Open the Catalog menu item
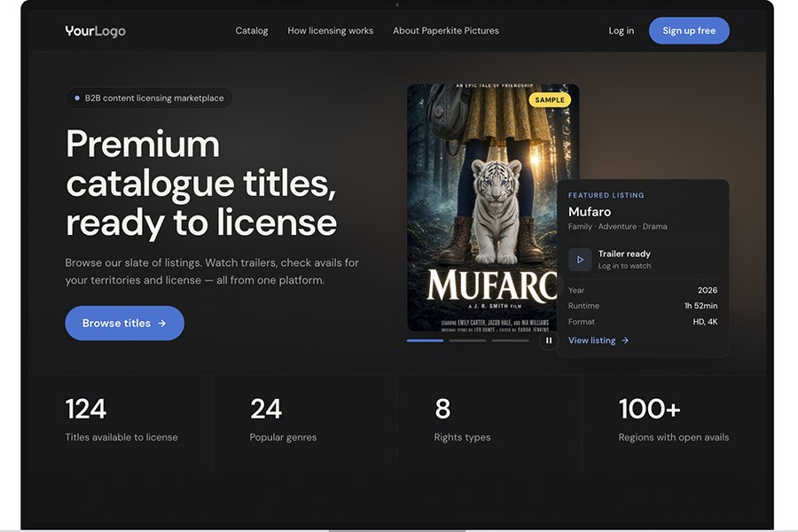This screenshot has height=532, width=798. (252, 30)
